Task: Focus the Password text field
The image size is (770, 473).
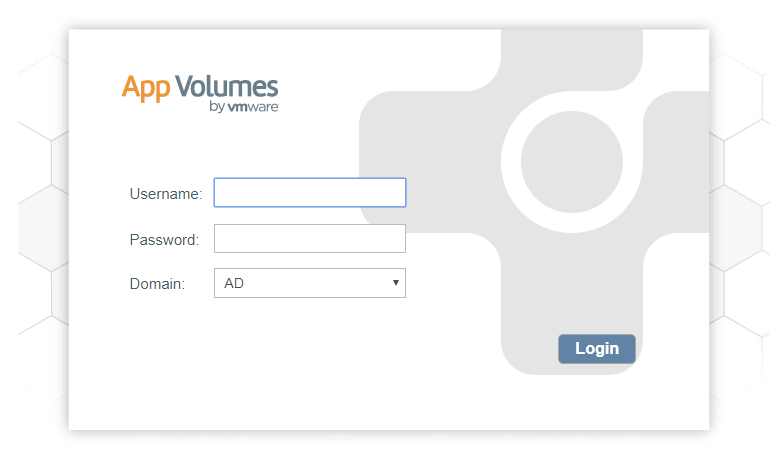Action: tap(309, 239)
